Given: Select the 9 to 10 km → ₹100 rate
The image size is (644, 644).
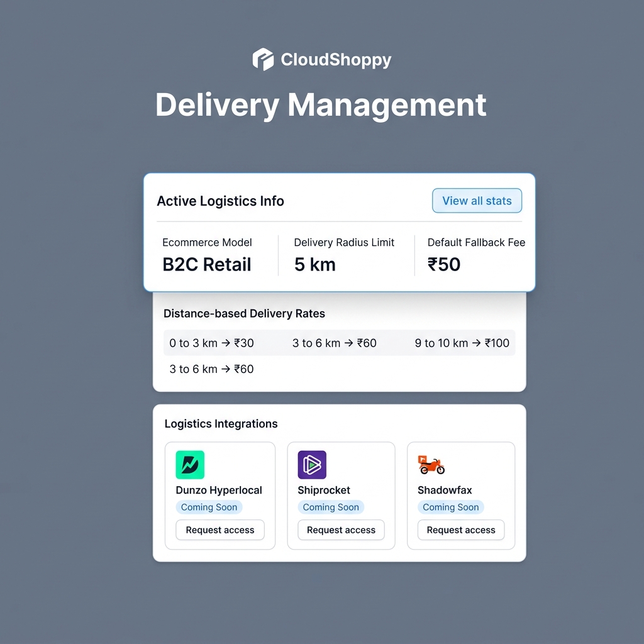Looking at the screenshot, I should [x=462, y=343].
